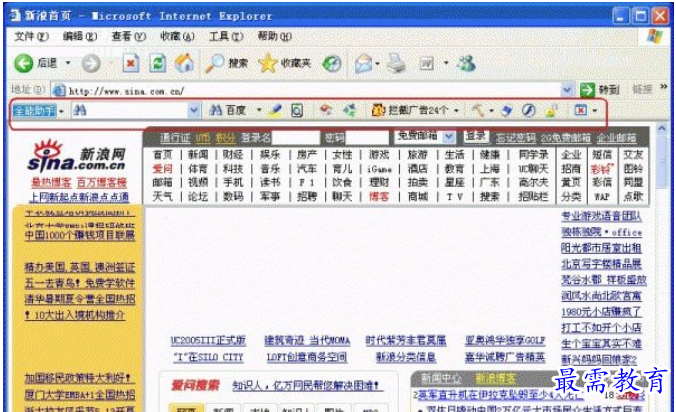Open the 拦截广告 dropdown arrow

point(456,111)
